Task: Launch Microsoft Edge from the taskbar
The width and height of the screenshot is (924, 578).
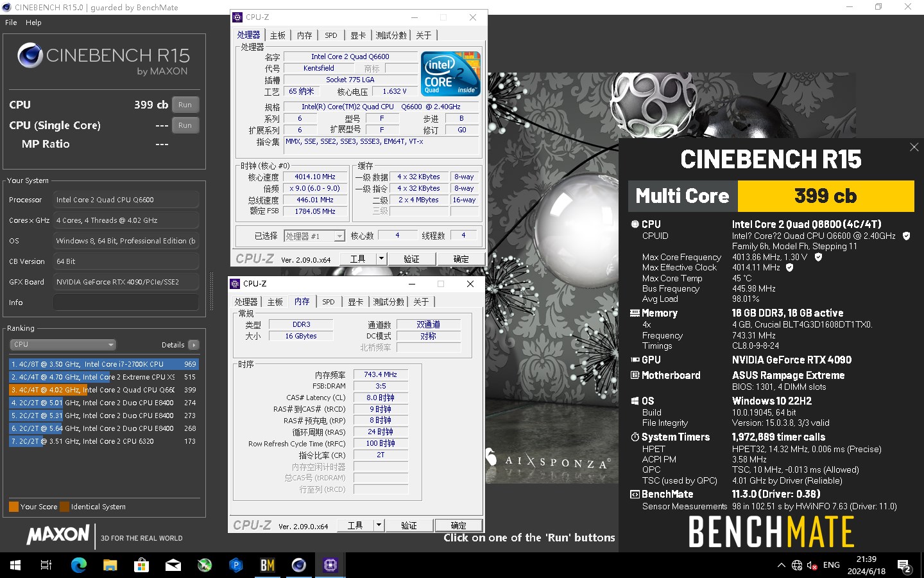Action: tap(78, 565)
